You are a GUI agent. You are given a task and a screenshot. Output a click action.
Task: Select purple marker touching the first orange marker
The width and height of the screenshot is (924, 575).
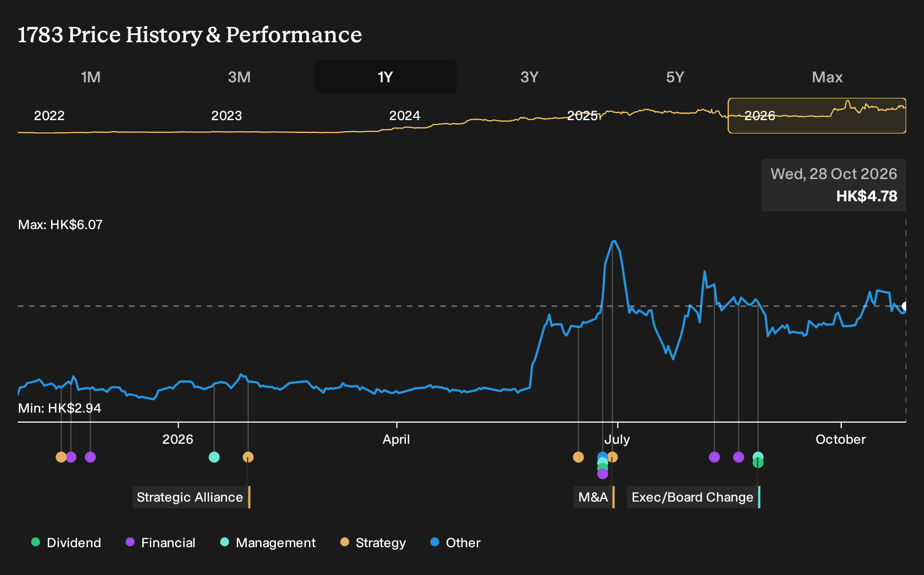pyautogui.click(x=71, y=457)
